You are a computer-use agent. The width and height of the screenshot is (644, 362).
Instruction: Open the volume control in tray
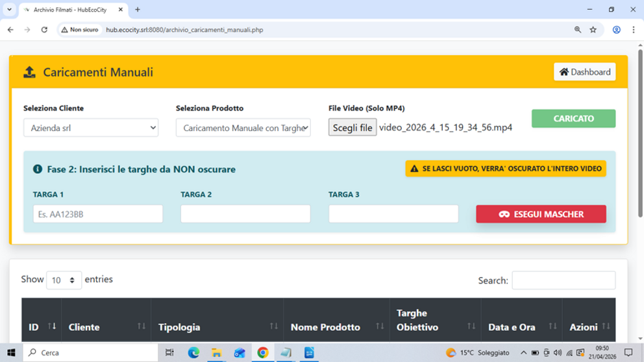coord(558,352)
